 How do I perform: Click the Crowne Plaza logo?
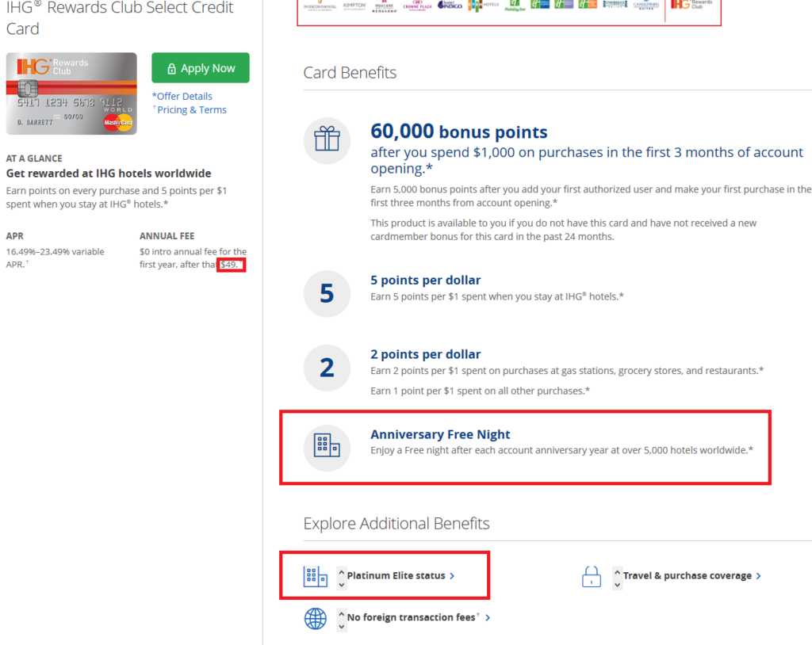[417, 6]
